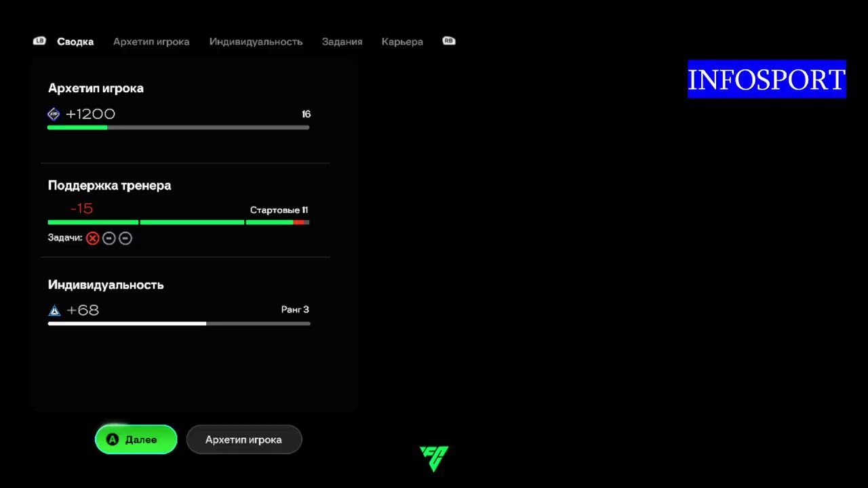Click the archetype level number 16
The height and width of the screenshot is (488, 868).
[306, 114]
